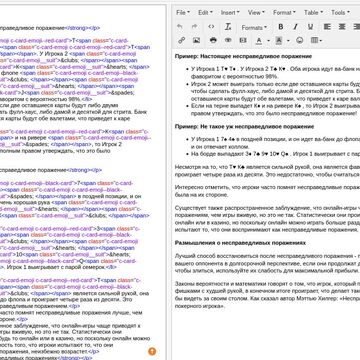Toggle italic formatting
The height and width of the screenshot is (360, 360).
295,27
